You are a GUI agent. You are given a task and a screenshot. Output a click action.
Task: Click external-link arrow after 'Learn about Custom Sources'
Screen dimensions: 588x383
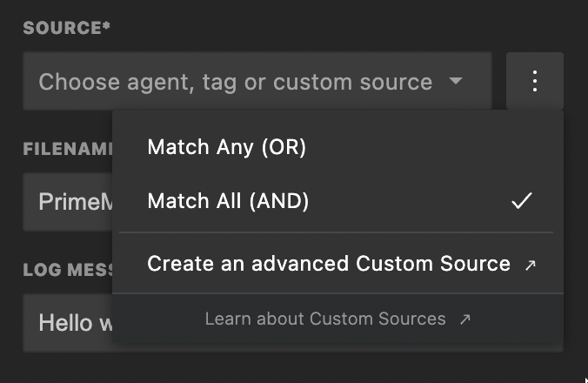[x=464, y=319]
